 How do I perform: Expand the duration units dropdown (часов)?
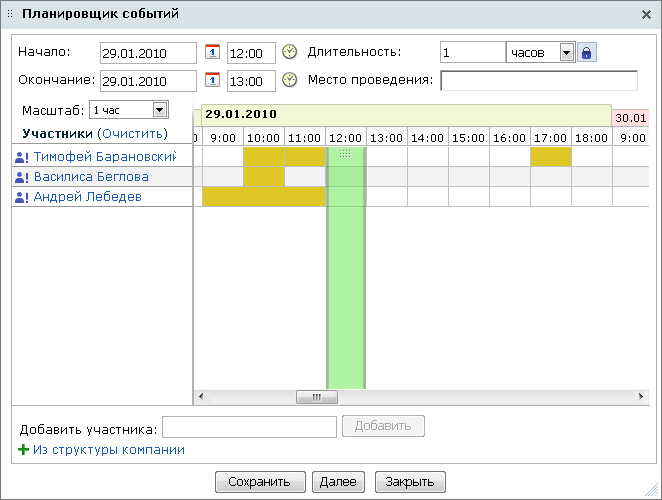point(566,52)
